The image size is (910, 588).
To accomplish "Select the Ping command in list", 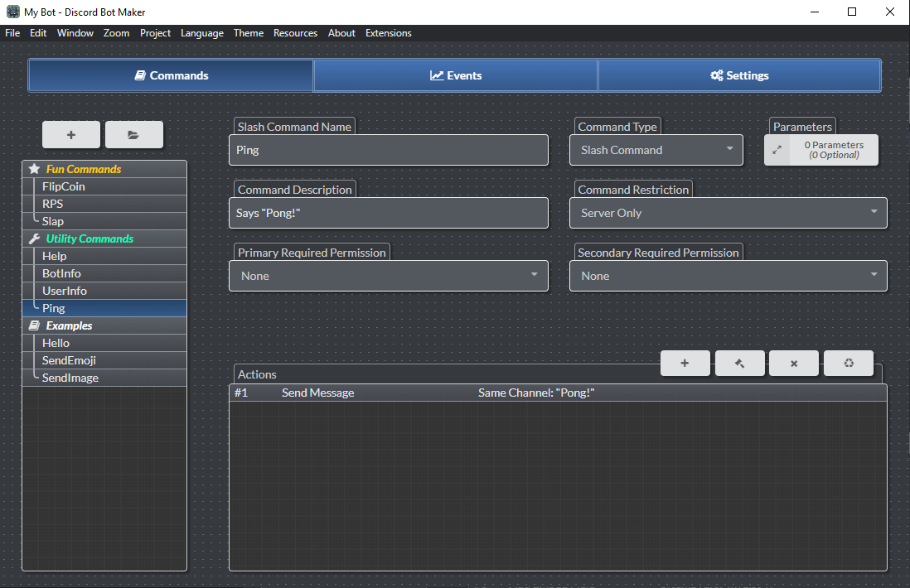I will click(x=104, y=308).
